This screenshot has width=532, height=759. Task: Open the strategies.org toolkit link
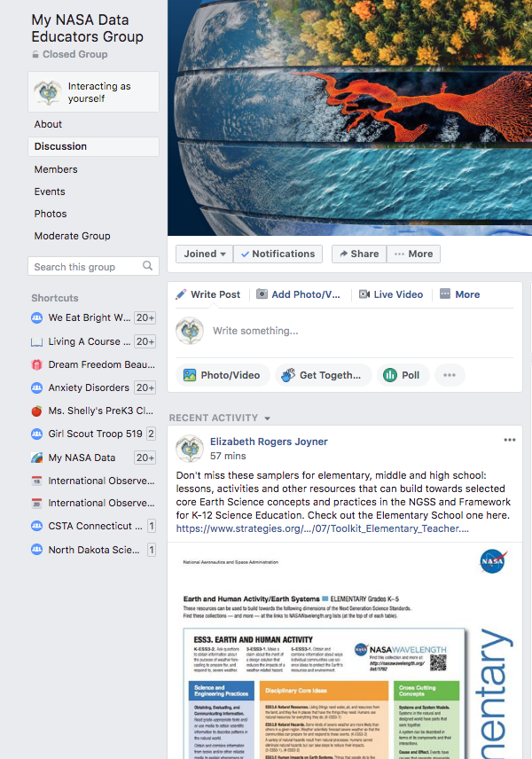pos(323,528)
